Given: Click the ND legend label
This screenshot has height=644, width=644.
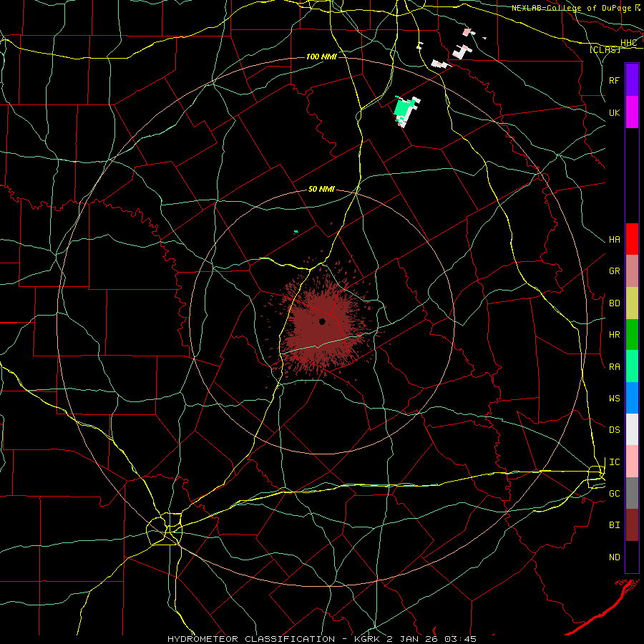Looking at the screenshot, I should tap(614, 557).
